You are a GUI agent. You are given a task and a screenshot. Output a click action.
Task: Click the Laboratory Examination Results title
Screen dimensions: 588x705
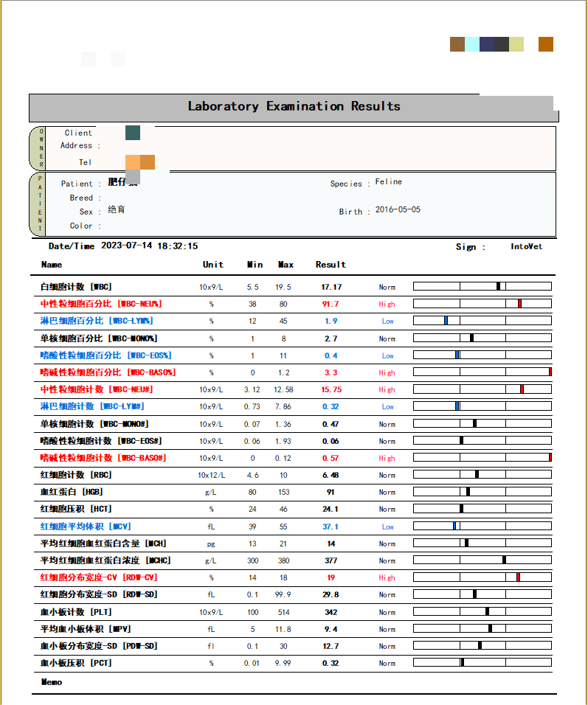[294, 106]
